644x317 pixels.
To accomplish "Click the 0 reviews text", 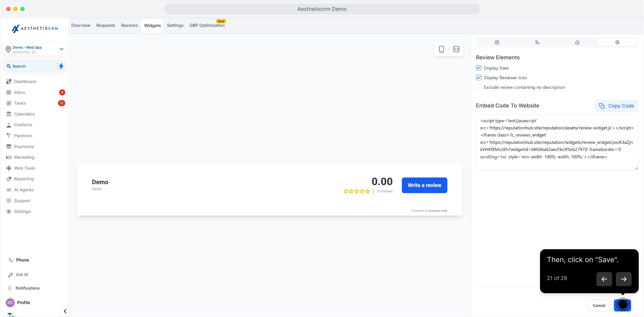I will (x=385, y=191).
